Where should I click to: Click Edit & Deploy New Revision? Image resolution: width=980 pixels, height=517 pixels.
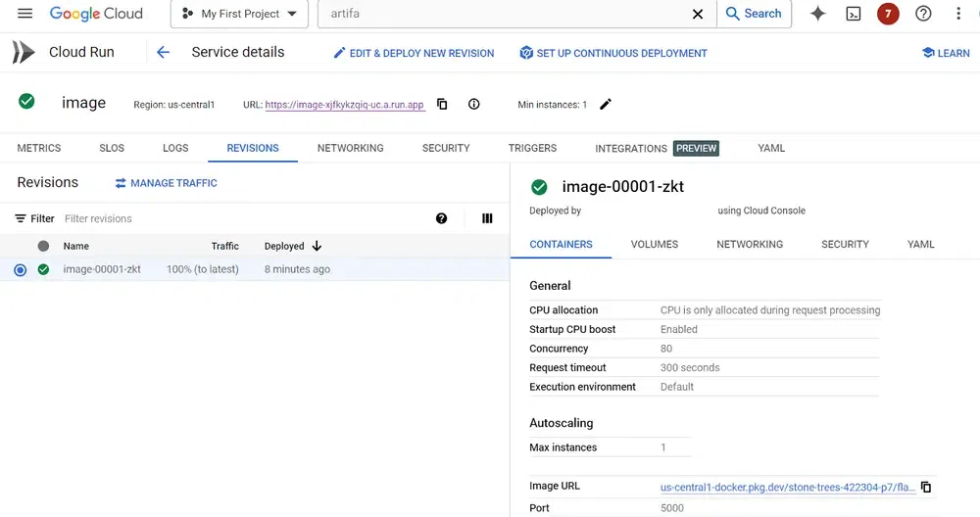coord(414,53)
